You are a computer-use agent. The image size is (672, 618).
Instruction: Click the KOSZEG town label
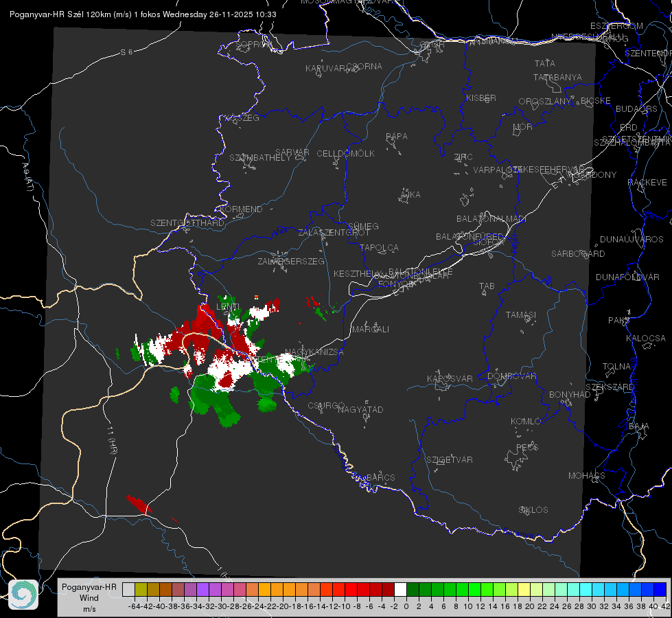[x=242, y=118]
